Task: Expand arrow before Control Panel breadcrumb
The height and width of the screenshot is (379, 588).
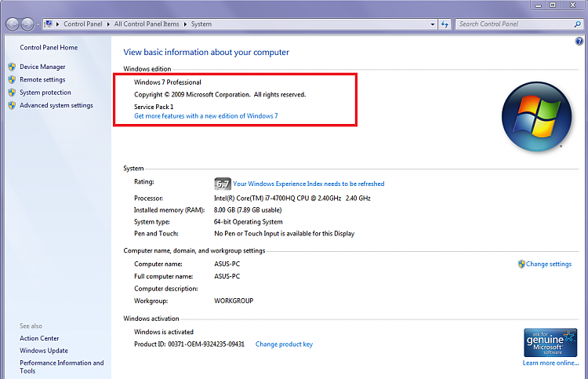Action: pos(58,24)
